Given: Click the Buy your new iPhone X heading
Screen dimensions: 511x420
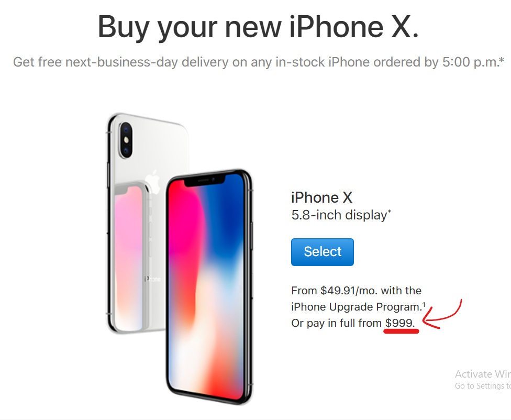Looking at the screenshot, I should [258, 27].
